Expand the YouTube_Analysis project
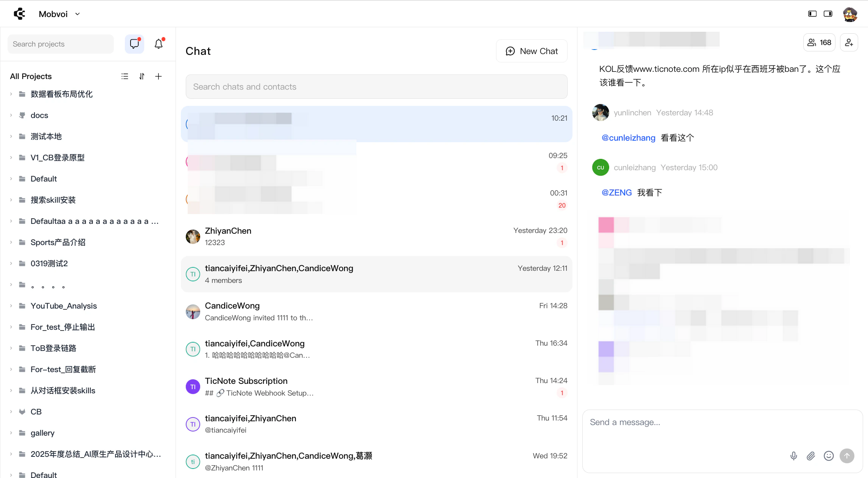The height and width of the screenshot is (478, 868). point(11,306)
